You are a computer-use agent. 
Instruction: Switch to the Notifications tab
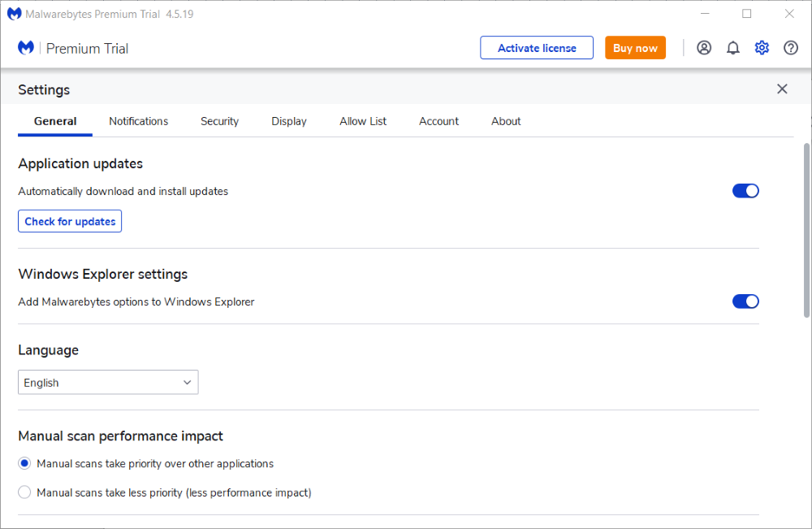pos(139,121)
